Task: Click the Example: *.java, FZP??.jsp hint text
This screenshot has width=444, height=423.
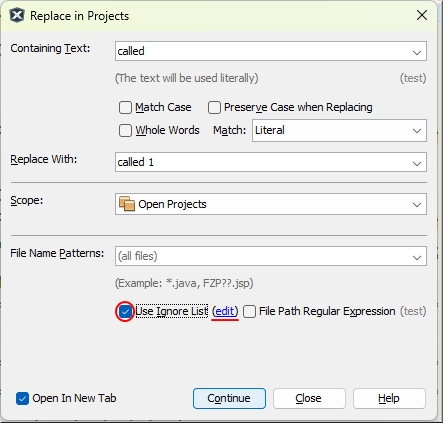Action: (184, 283)
